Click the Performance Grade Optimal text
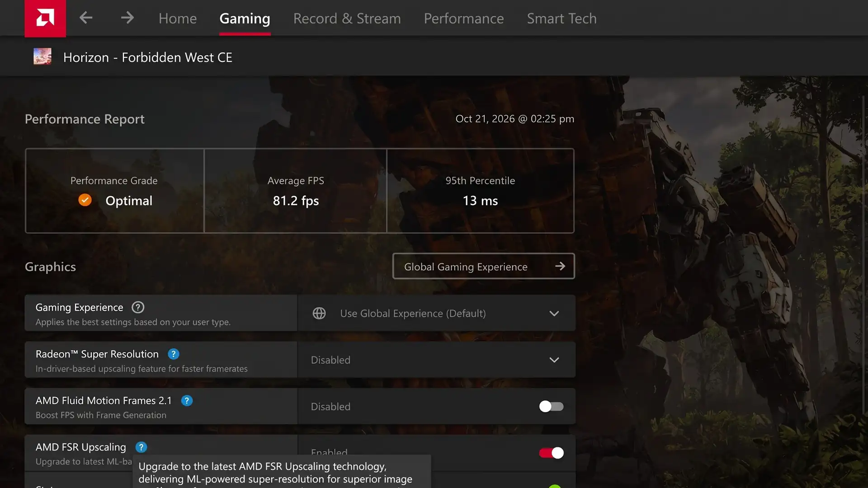868x488 pixels. (x=129, y=201)
